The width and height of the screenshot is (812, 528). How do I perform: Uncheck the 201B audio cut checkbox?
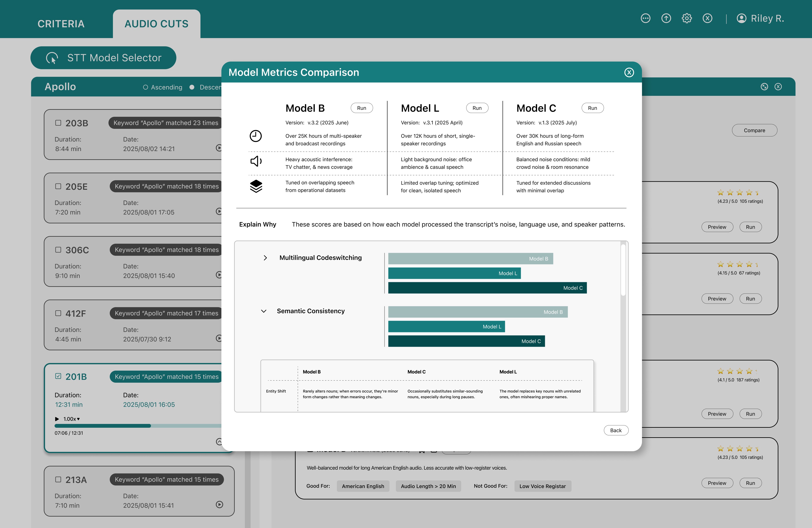[x=58, y=376]
